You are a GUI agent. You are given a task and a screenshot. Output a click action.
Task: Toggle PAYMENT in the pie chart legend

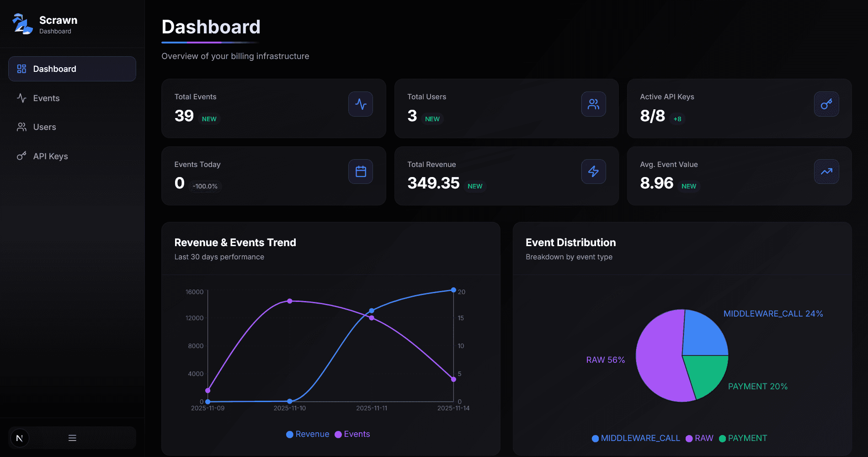point(743,438)
